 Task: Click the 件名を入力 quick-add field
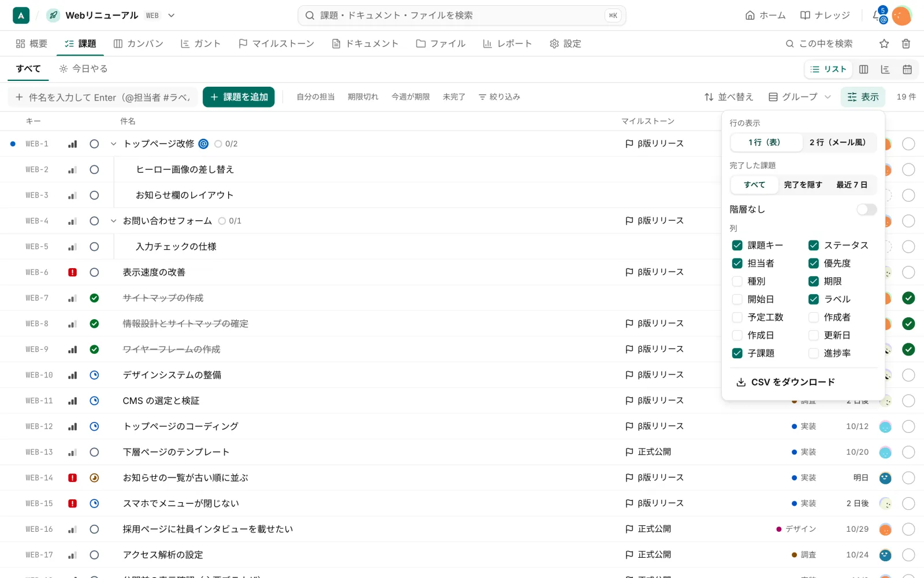[103, 97]
